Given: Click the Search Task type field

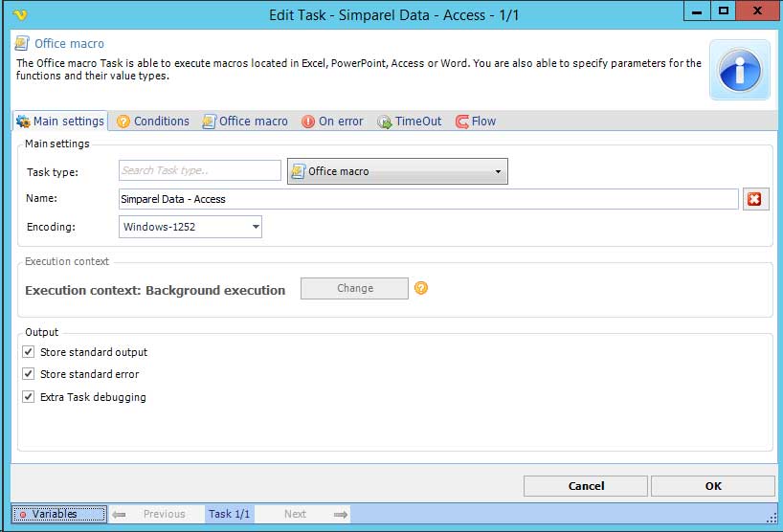Looking at the screenshot, I should click(199, 170).
